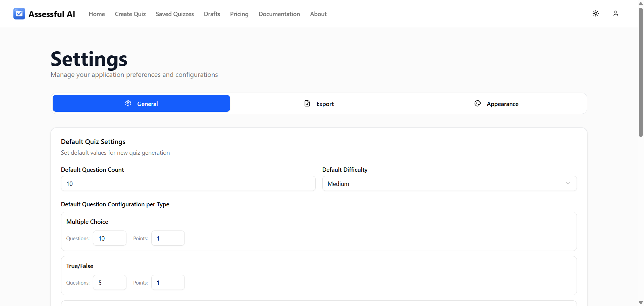Viewport: 644px width, 306px height.
Task: Open Drafts page
Action: [x=212, y=14]
